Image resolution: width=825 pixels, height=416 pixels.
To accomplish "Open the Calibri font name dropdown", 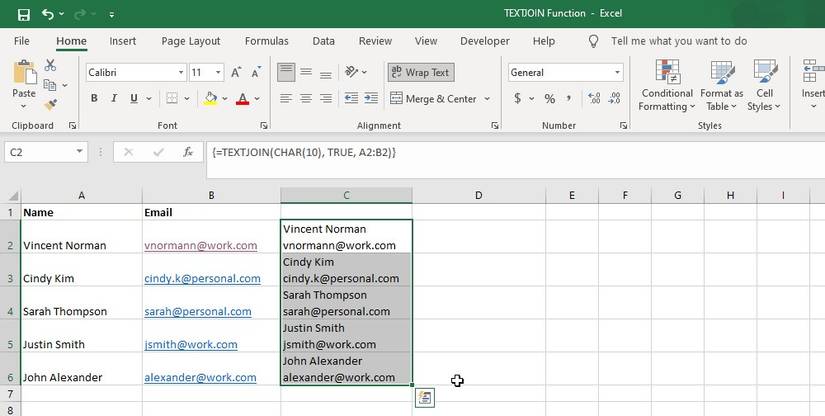I will pyautogui.click(x=181, y=73).
